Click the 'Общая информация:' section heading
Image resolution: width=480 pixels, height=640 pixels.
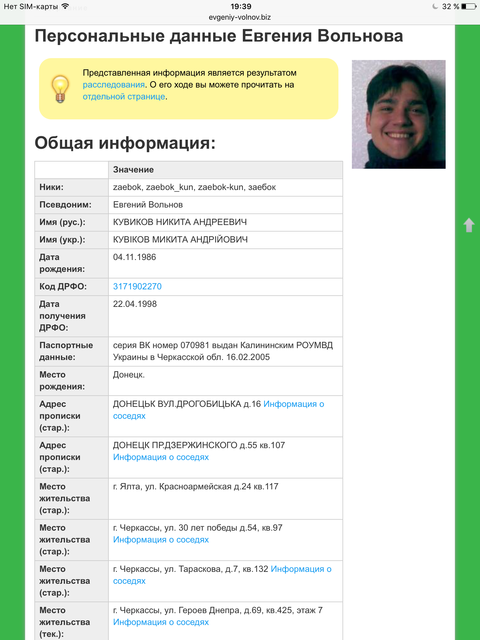click(125, 143)
